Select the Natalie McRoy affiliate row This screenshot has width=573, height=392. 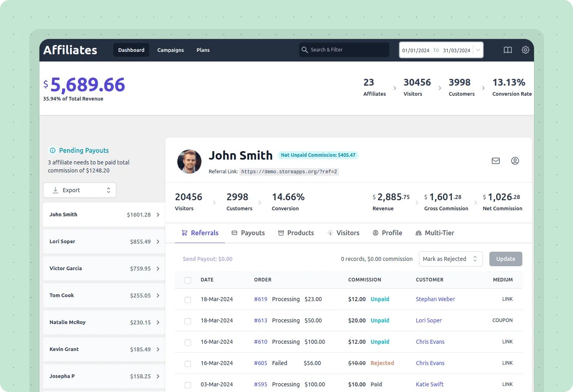tap(104, 322)
